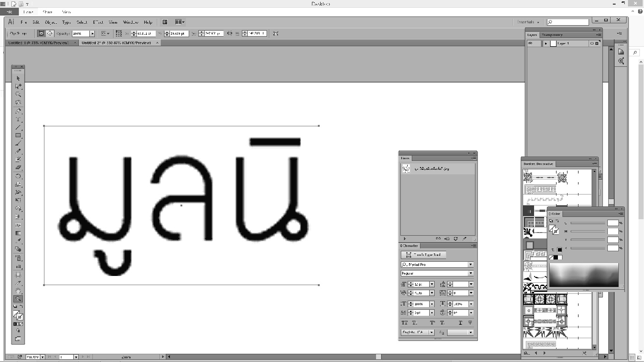
Task: Click the Relink icon in Links panel
Action: 438,238
